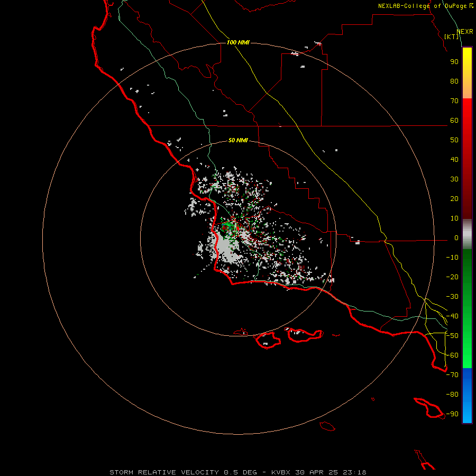Click the -20 value on the velocity scale
This screenshot has height=476, width=476.
click(x=452, y=277)
